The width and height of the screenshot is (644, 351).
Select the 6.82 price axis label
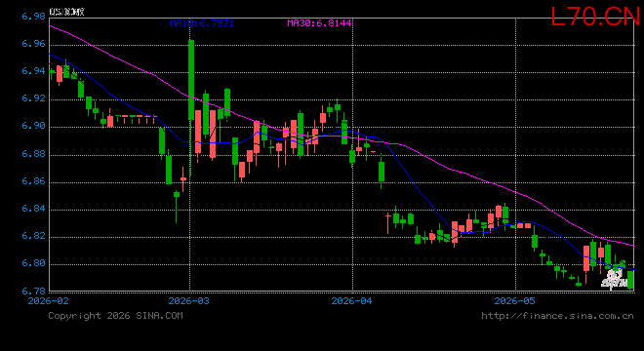click(x=34, y=236)
